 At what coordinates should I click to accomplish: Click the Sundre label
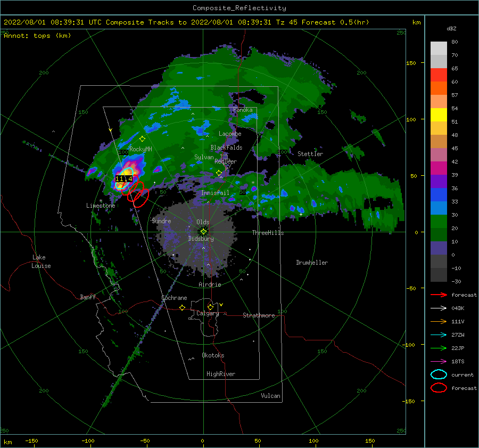point(161,221)
